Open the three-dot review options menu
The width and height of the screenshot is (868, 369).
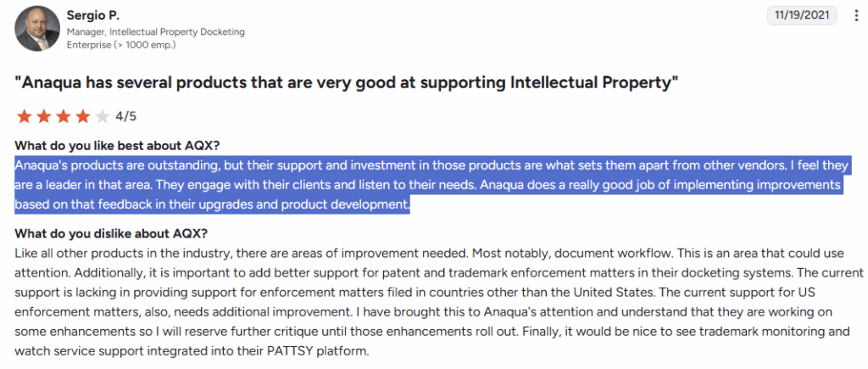(854, 16)
